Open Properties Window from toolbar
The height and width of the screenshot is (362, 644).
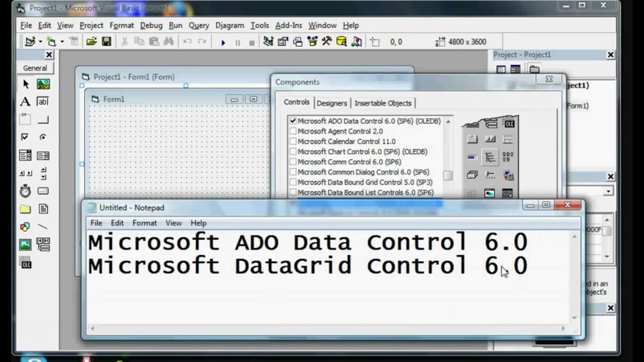pyautogui.click(x=283, y=42)
